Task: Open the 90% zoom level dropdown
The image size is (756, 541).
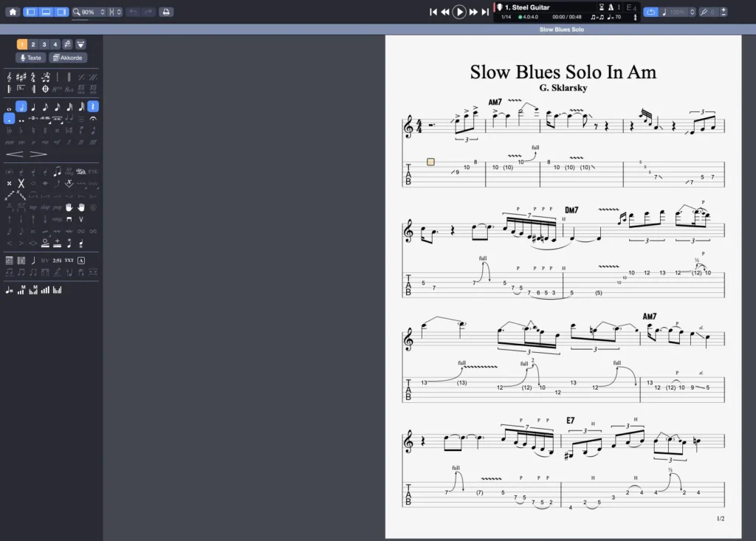Action: click(x=89, y=12)
